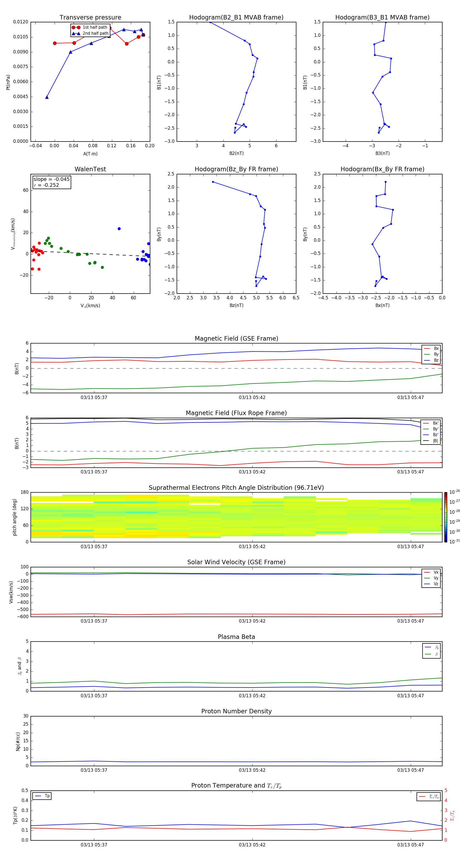473x868 pixels.
Task: Select the 'Magnetic Field (Flux Rope Frame)' title
Action: [x=236, y=413]
